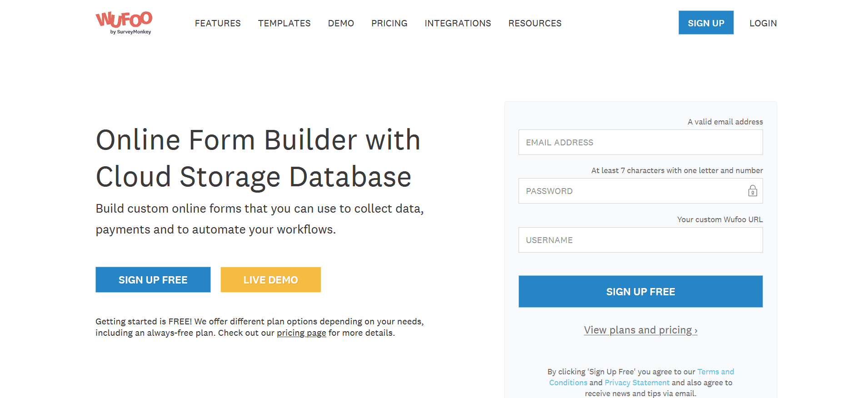Follow the pricing page link in paragraph

click(301, 333)
